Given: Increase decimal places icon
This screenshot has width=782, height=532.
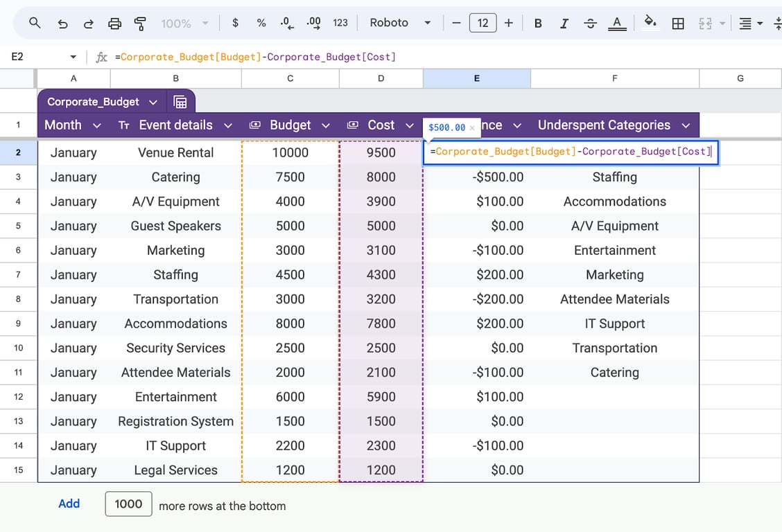Looking at the screenshot, I should coord(313,23).
